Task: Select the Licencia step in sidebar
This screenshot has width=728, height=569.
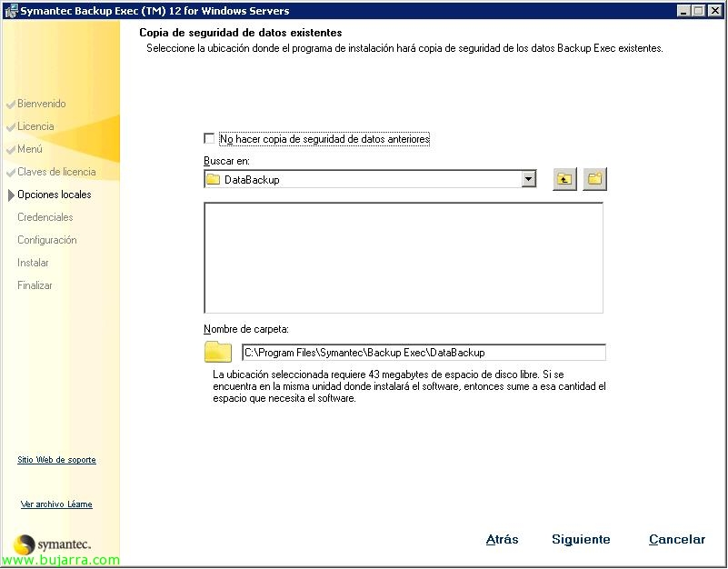Action: 35,126
